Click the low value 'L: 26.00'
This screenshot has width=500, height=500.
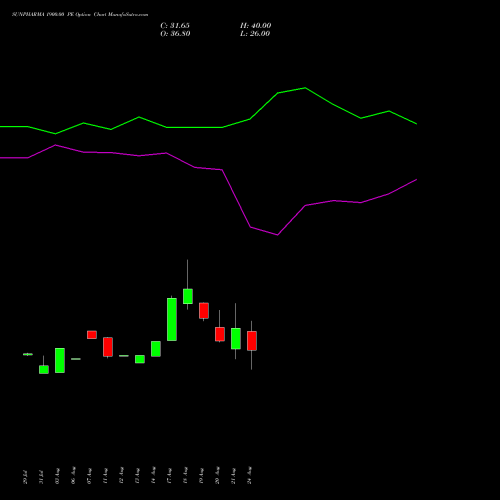click(x=255, y=34)
